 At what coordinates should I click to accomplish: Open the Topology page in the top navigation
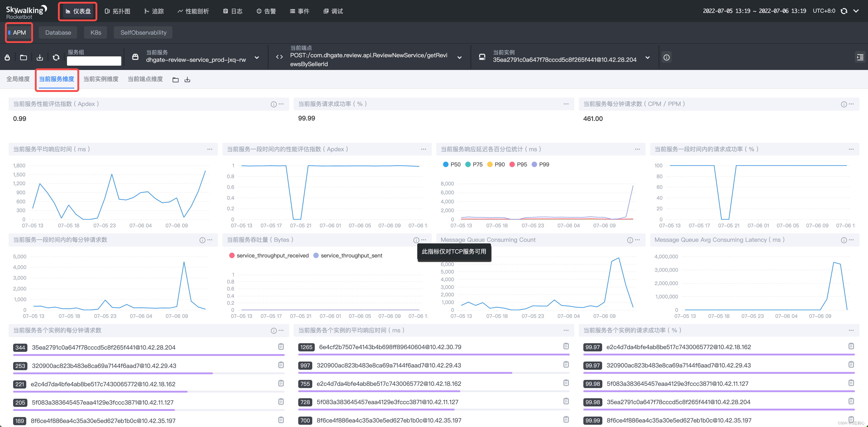click(x=117, y=12)
